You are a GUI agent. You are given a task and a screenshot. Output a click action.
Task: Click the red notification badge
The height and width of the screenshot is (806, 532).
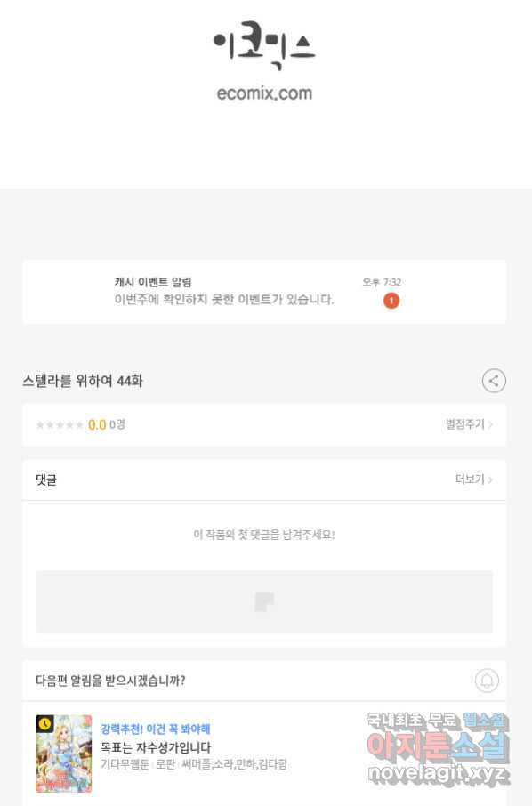click(x=391, y=301)
